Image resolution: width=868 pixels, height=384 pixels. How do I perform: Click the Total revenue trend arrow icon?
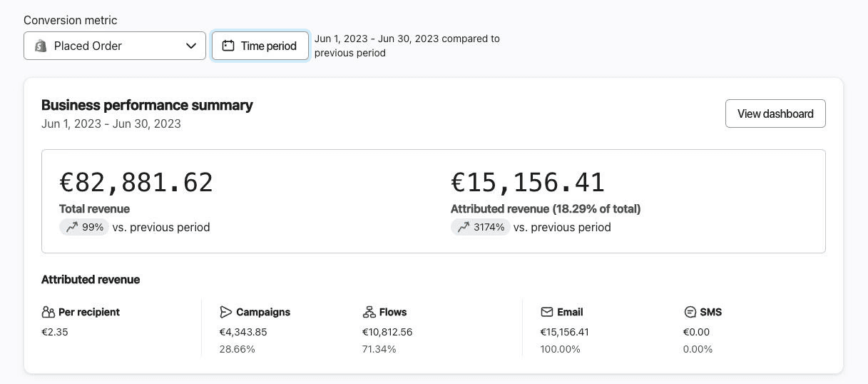click(x=72, y=227)
